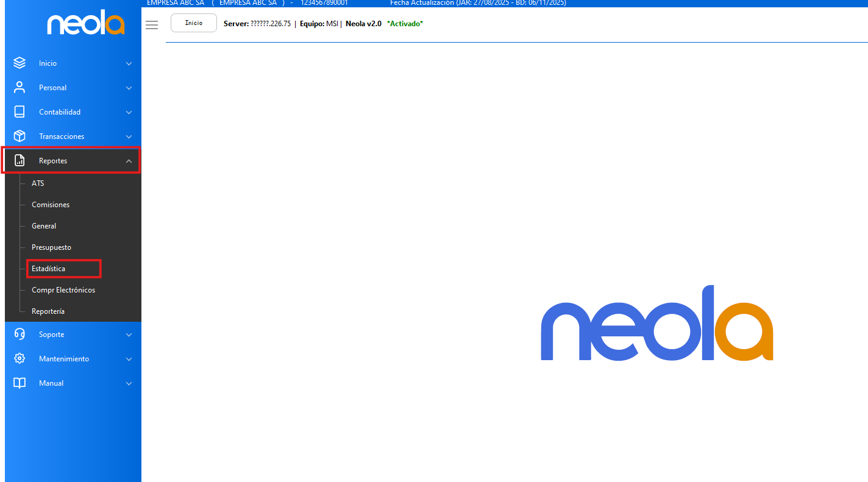This screenshot has height=482, width=868.
Task: Click the Transacciones box icon
Action: pyautogui.click(x=20, y=136)
